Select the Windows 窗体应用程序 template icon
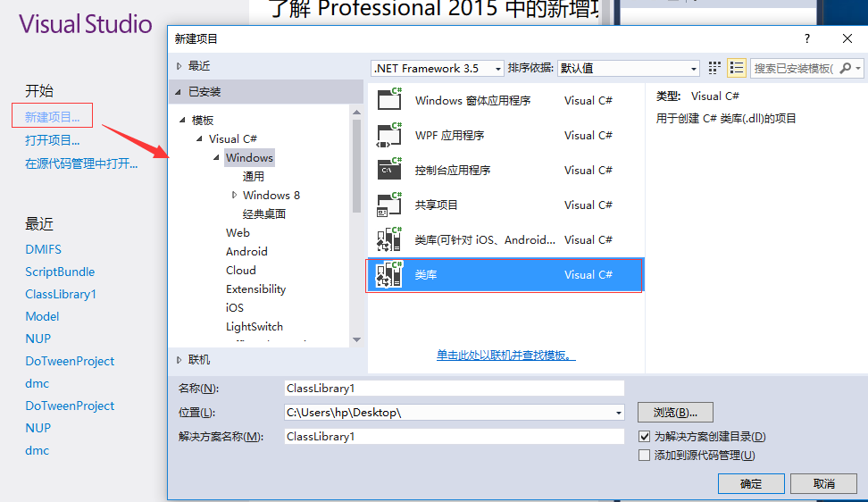 (389, 100)
